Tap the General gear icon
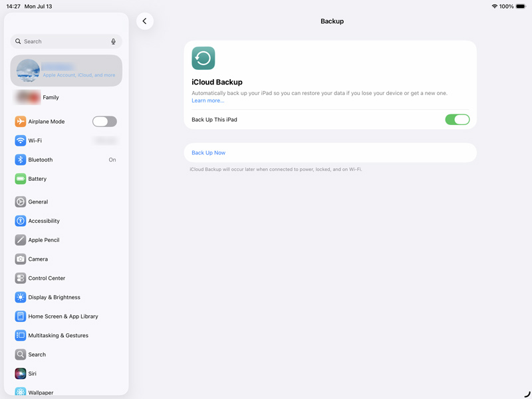 [x=21, y=201]
